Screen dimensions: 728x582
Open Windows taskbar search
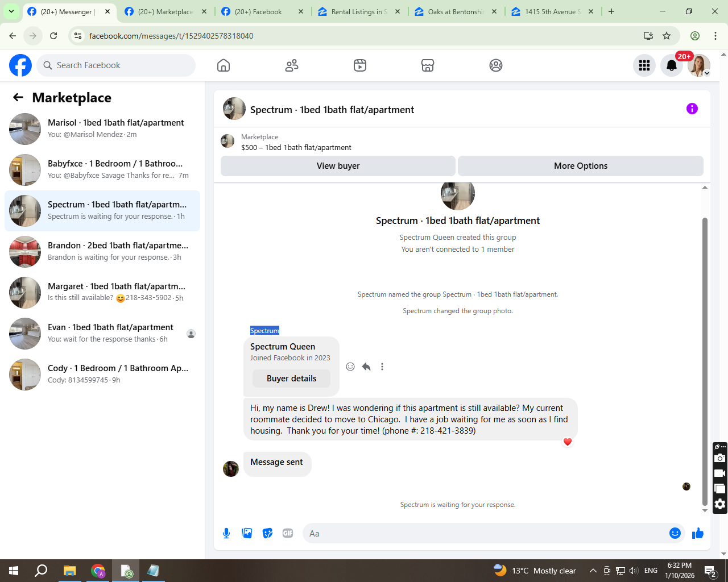[41, 571]
